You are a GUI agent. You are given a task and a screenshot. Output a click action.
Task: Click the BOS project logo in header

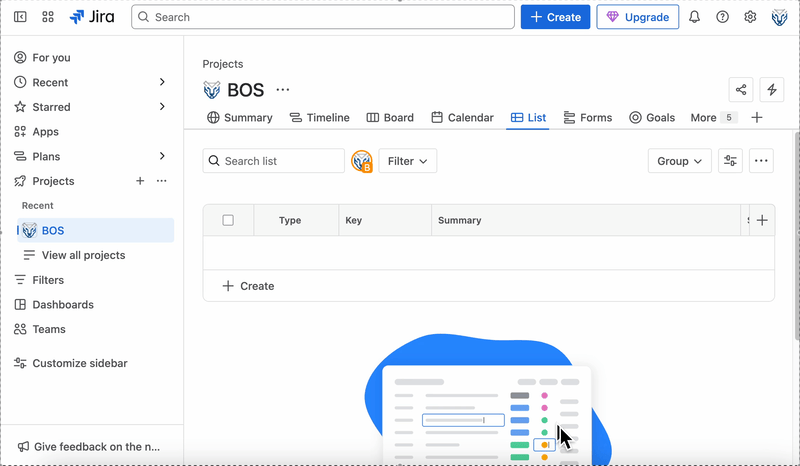pos(212,90)
